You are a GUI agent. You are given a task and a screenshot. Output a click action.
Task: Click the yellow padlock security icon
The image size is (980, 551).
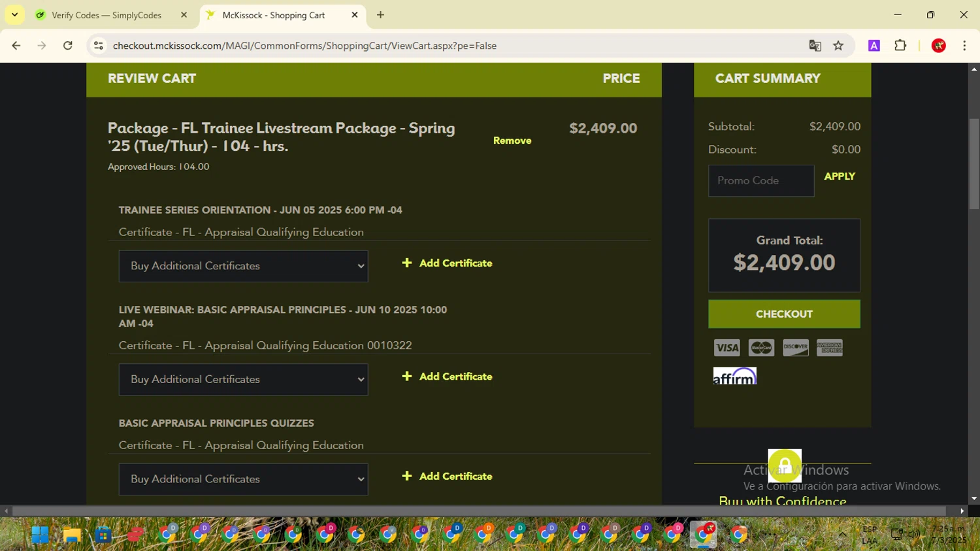tap(785, 465)
